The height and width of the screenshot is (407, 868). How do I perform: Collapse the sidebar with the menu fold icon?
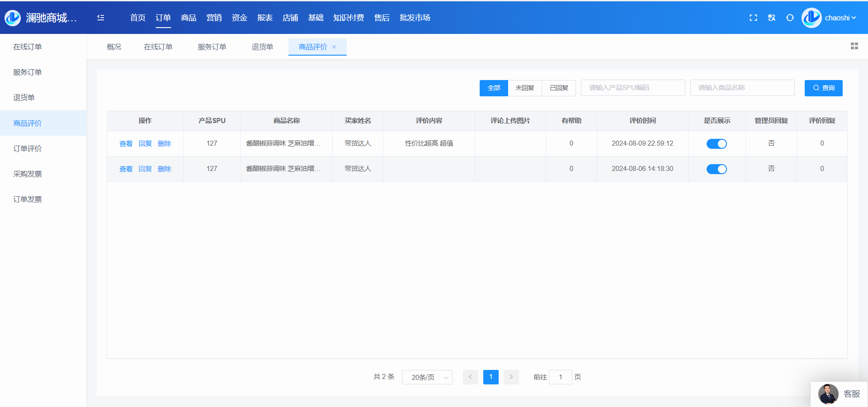[100, 18]
